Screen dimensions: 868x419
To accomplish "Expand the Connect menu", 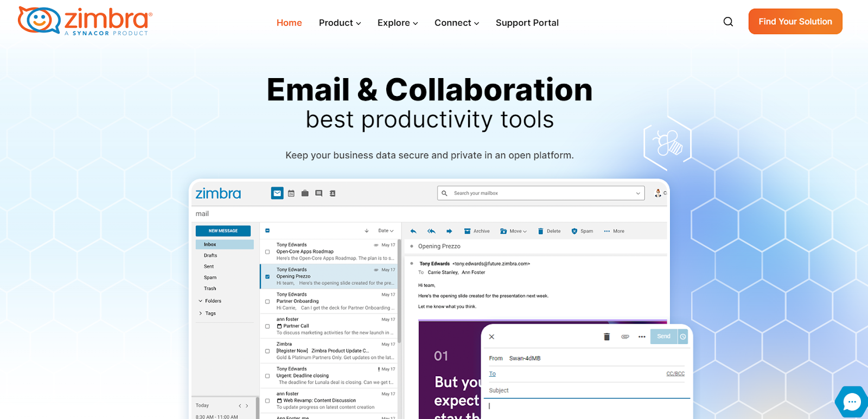I will (457, 23).
